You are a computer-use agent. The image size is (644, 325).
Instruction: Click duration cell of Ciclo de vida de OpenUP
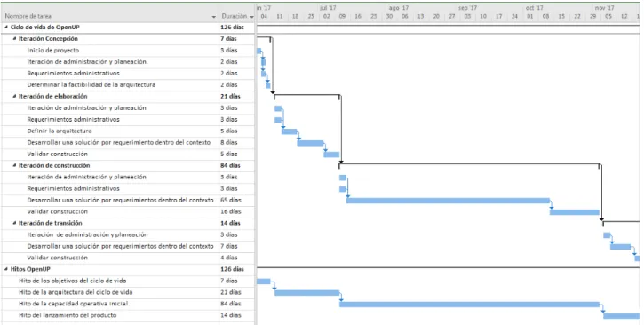[x=236, y=28]
